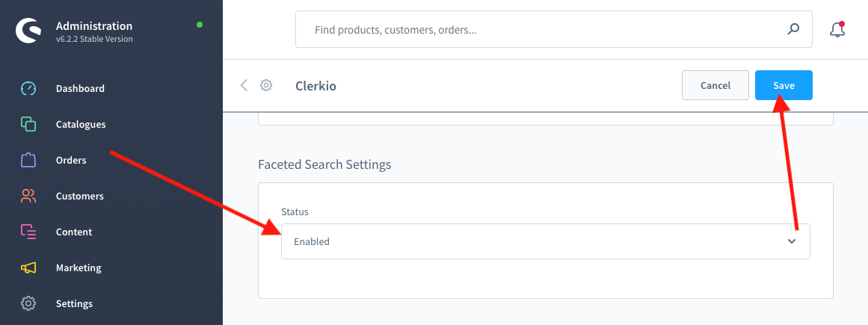Click the Shopware logo icon
The width and height of the screenshot is (868, 325).
pyautogui.click(x=28, y=31)
